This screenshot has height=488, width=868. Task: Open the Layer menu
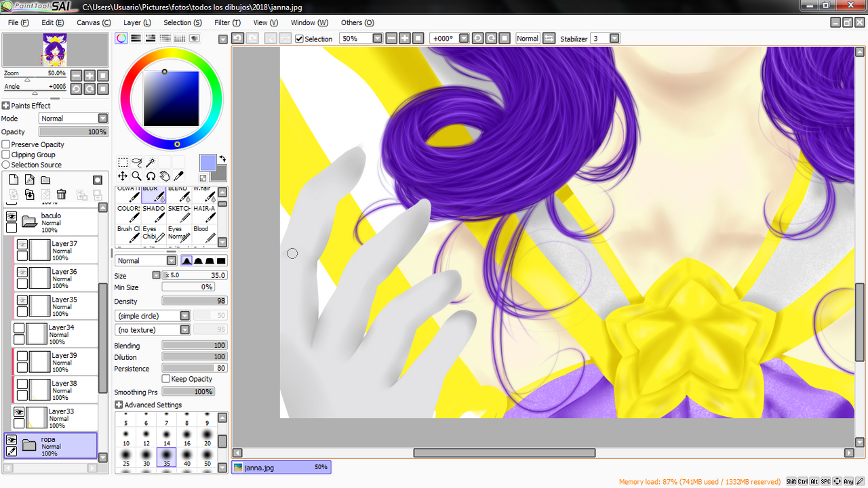[x=137, y=22]
